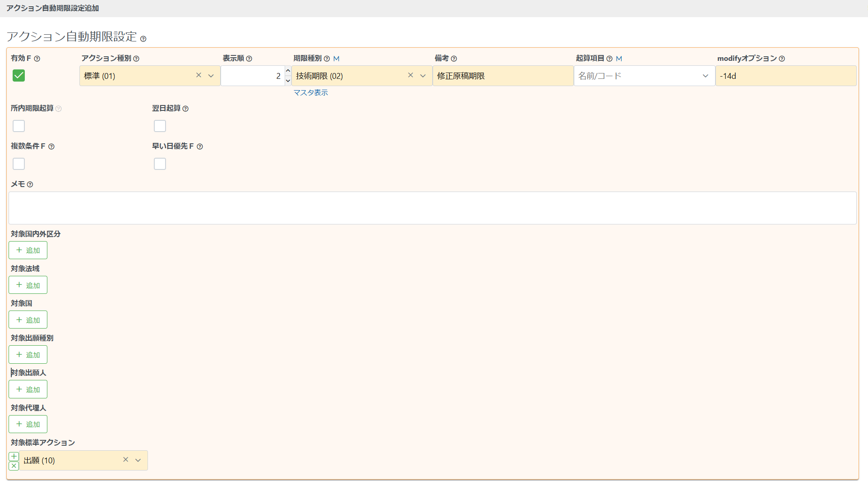
Task: Check the 複数条件F checkbox
Action: [x=18, y=164]
